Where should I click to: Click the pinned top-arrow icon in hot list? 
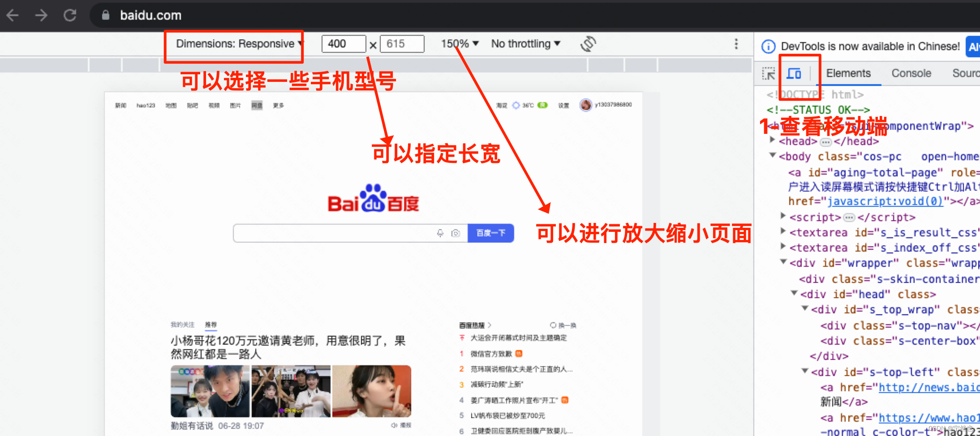coord(462,338)
